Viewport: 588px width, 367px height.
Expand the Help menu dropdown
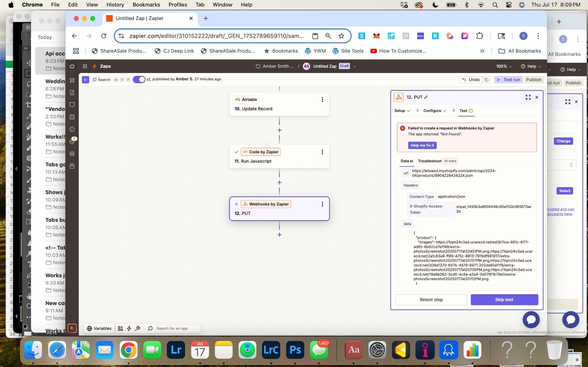[x=531, y=66]
